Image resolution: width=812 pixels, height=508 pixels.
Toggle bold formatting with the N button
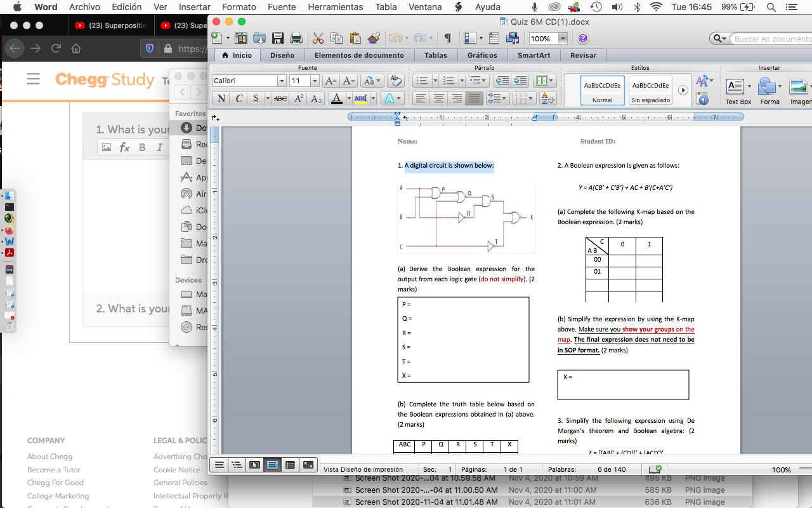pos(221,98)
